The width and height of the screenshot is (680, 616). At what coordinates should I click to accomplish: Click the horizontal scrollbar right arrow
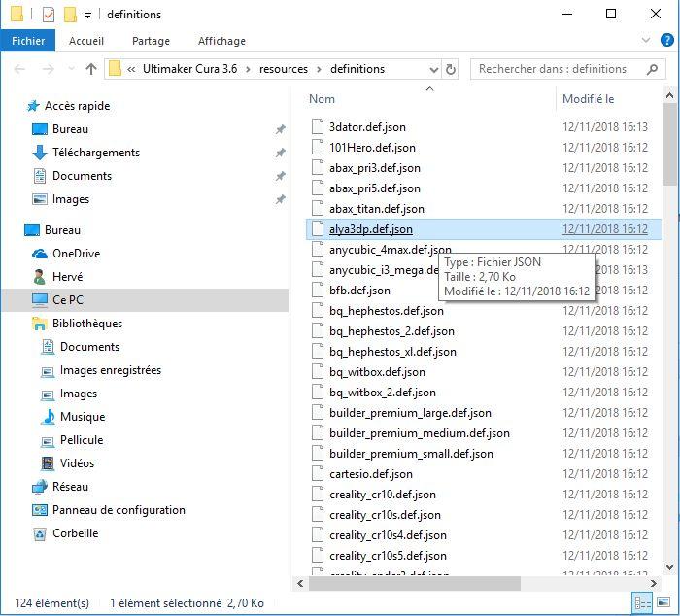(x=654, y=584)
